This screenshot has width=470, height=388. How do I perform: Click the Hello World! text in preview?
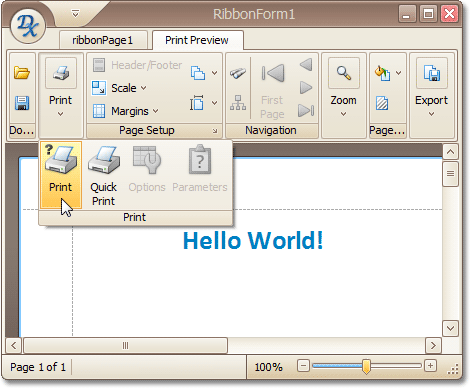(x=253, y=240)
